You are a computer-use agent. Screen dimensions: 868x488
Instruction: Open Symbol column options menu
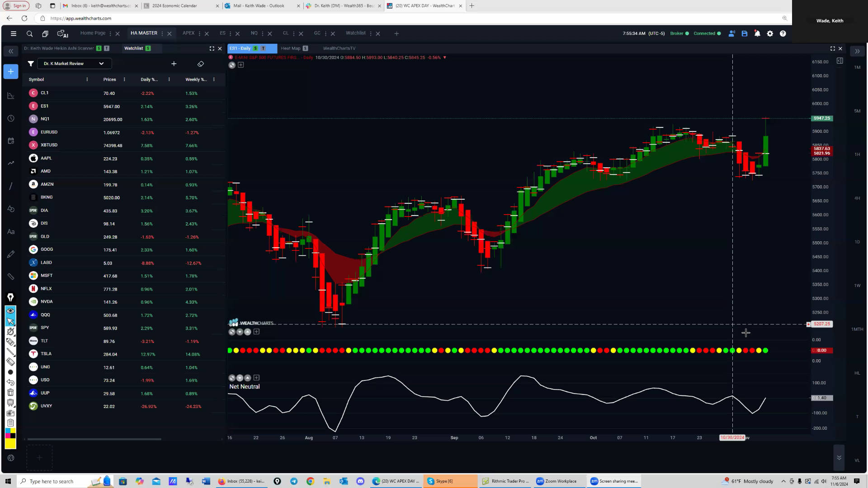(87, 80)
